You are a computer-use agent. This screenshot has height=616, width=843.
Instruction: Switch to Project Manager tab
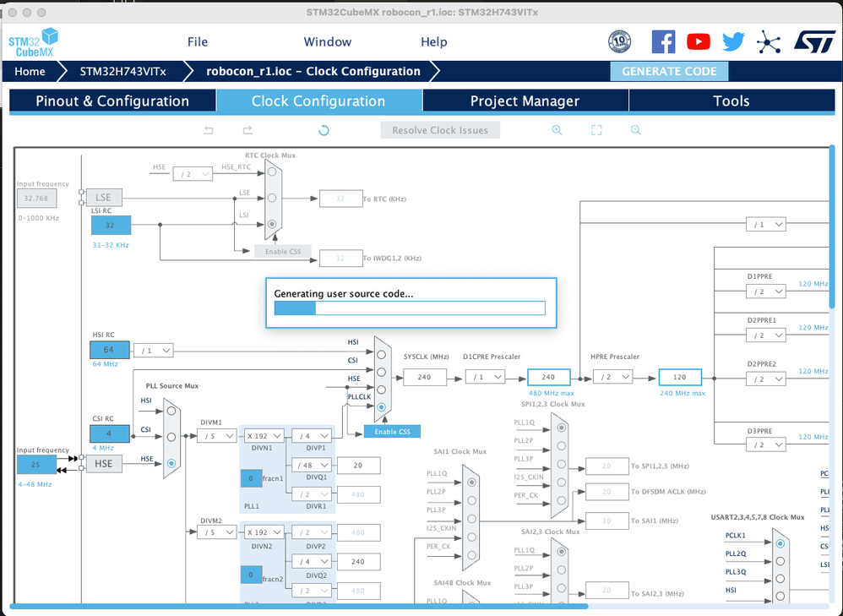[x=525, y=101]
